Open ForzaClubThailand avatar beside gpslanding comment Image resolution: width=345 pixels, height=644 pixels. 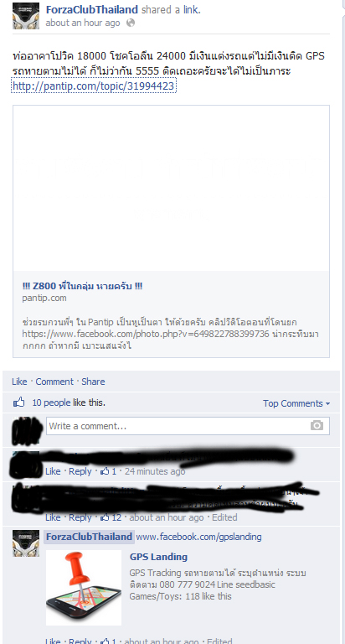(26, 543)
